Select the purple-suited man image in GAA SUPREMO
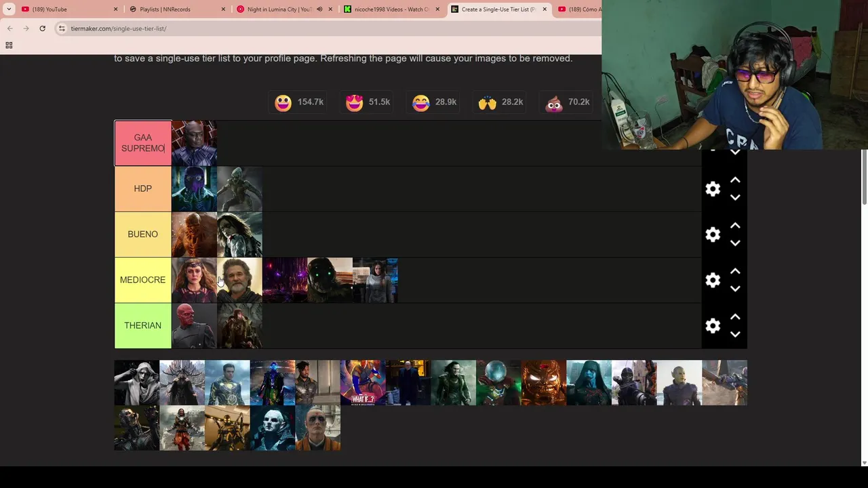Image resolution: width=868 pixels, height=488 pixels. pyautogui.click(x=194, y=143)
